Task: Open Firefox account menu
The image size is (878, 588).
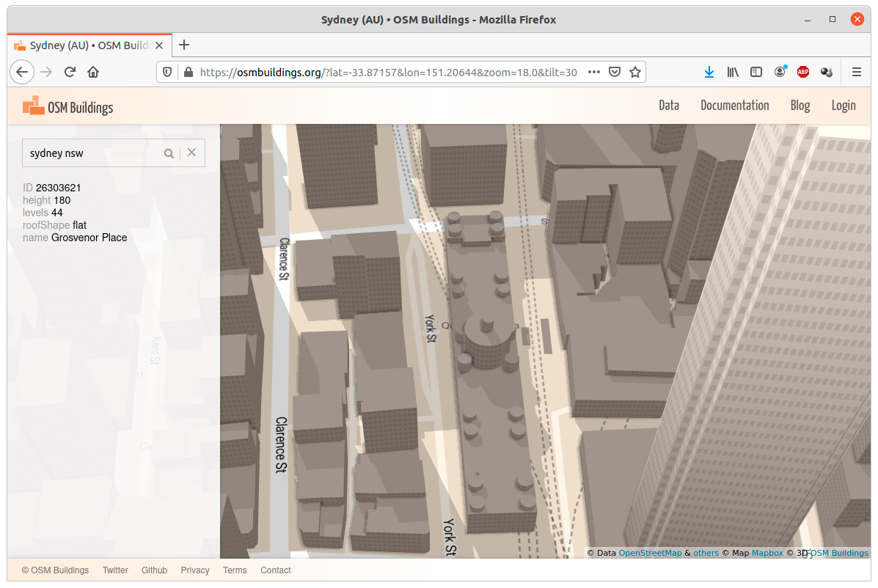Action: (780, 72)
